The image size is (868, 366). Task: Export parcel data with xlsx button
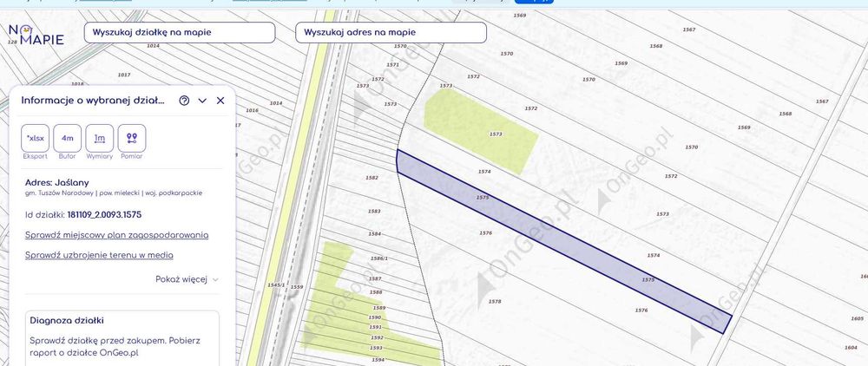tap(36, 138)
